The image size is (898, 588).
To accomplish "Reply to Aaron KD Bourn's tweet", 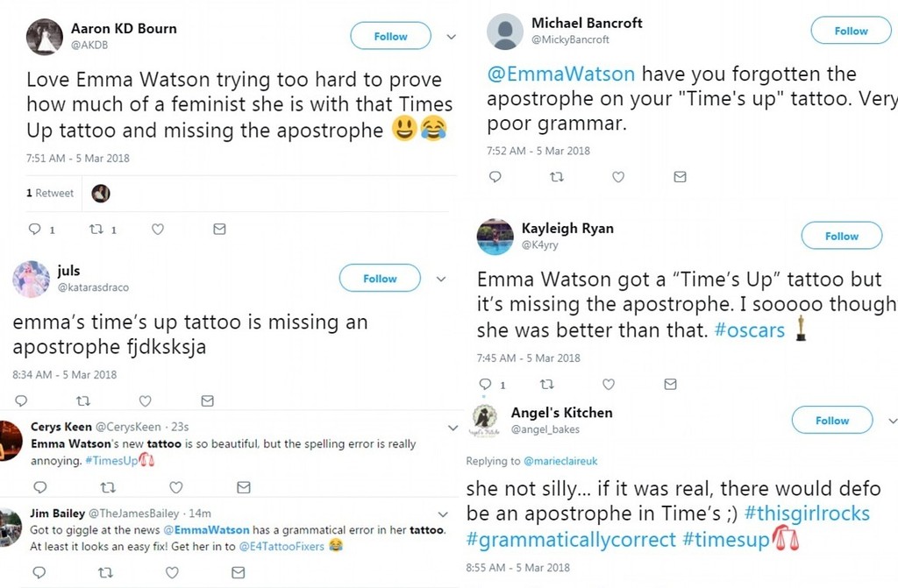I will 35,230.
